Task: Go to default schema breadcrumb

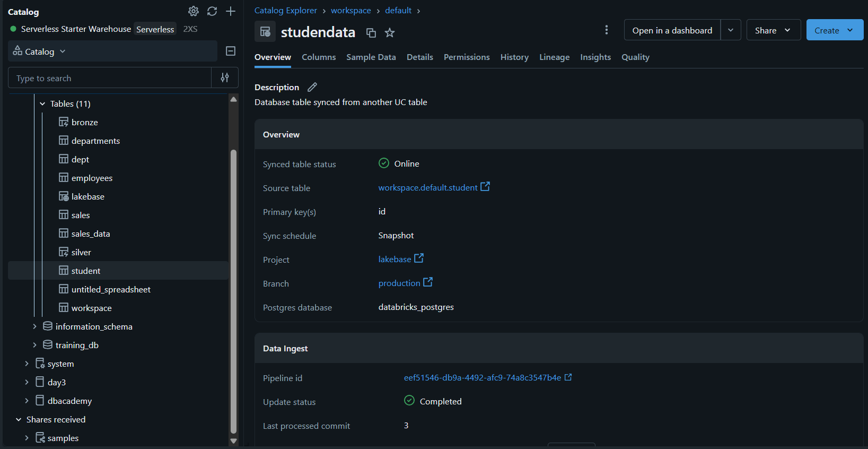Action: [398, 11]
